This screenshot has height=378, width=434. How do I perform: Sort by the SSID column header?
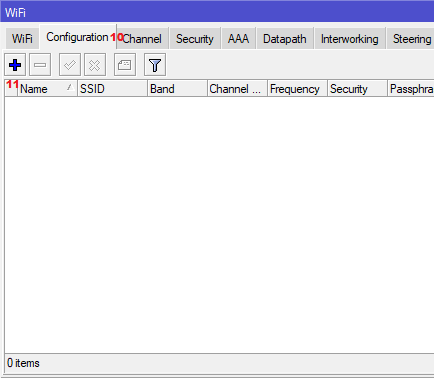112,89
